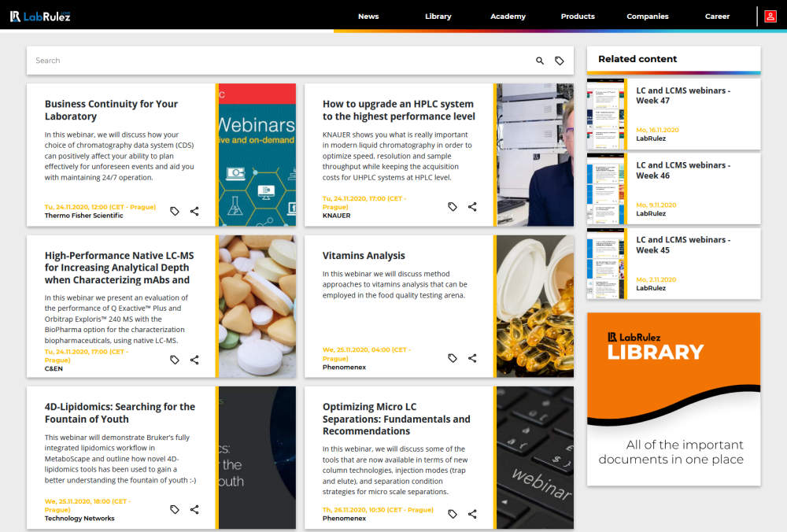Click the Week 46 related content thumbnail
This screenshot has height=532, width=787.
coord(606,189)
